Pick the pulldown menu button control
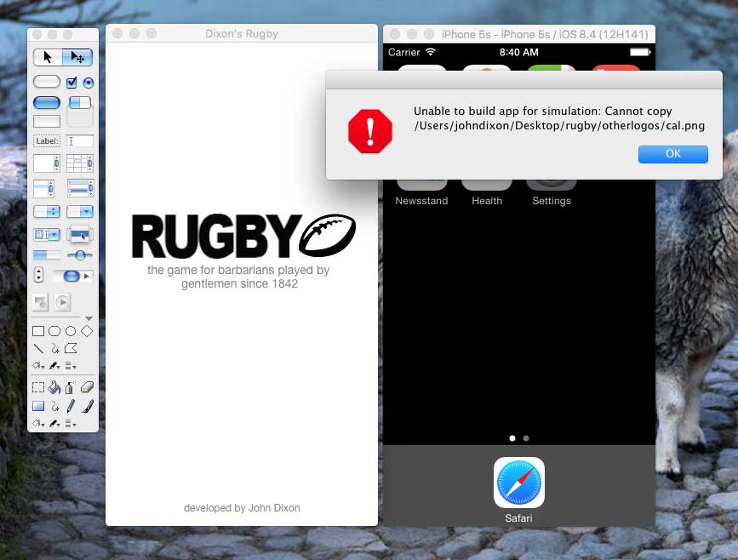738x560 pixels. point(79,211)
